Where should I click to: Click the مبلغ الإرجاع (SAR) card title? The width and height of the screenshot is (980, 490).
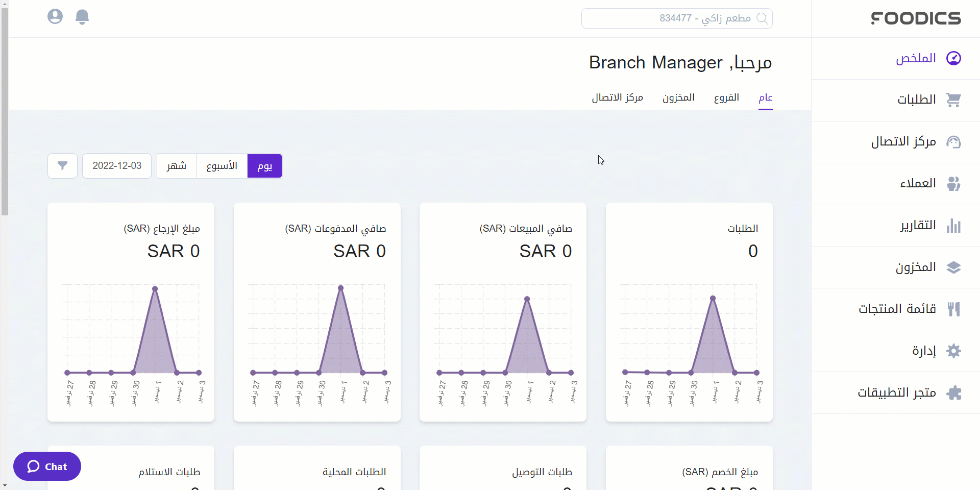162,229
